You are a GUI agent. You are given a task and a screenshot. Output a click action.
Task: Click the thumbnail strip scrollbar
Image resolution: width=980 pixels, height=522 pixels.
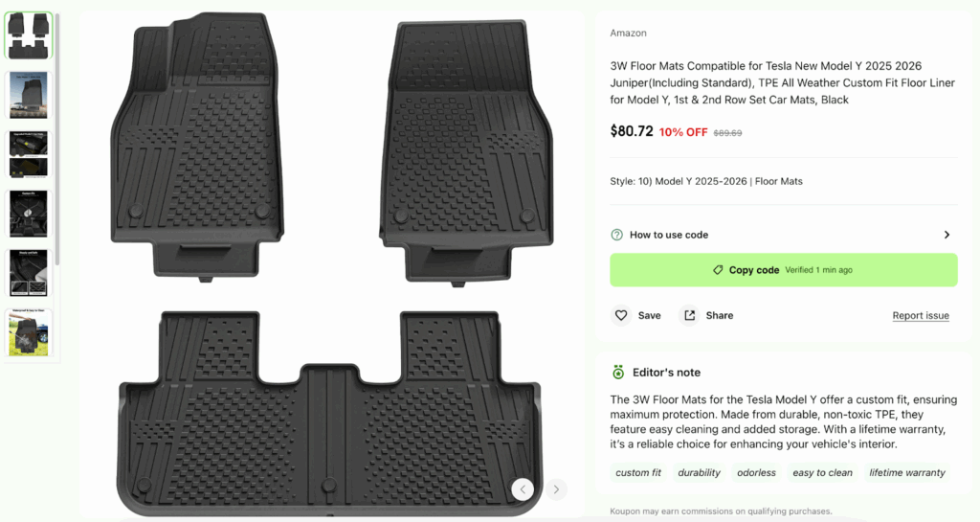pyautogui.click(x=57, y=138)
